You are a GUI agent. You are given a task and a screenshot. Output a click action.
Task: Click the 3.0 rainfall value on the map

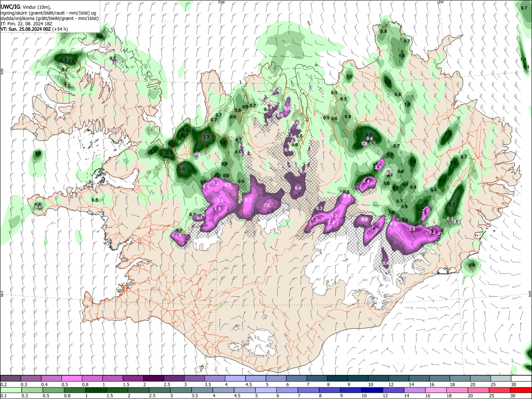pyautogui.click(x=182, y=169)
